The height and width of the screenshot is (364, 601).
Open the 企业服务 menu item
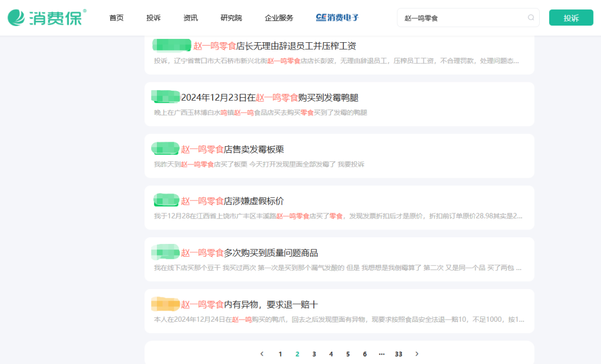pos(279,18)
